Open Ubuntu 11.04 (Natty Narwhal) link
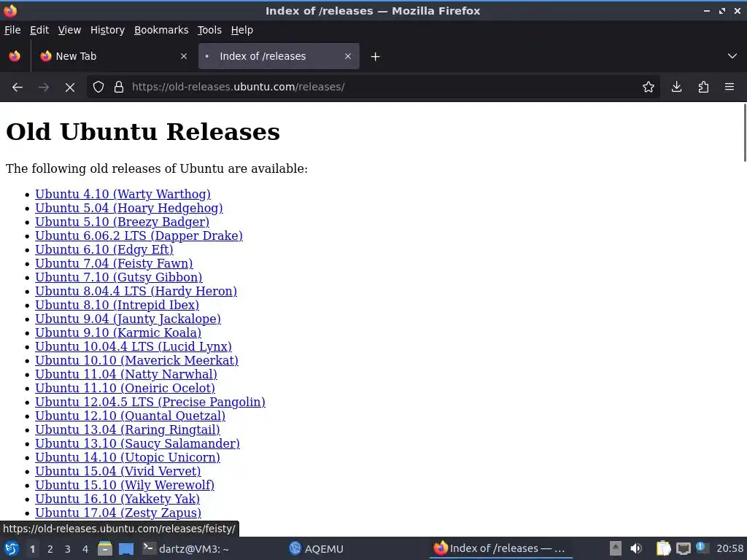Image resolution: width=747 pixels, height=560 pixels. click(126, 374)
